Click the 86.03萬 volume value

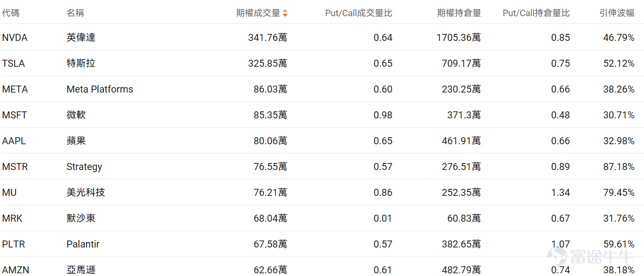click(270, 89)
